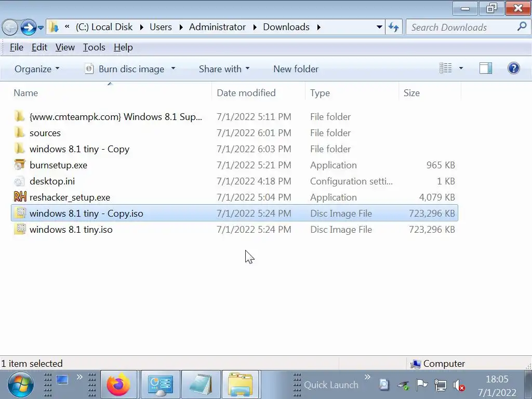532x399 pixels.
Task: Expand the Burn disc image arrow
Action: (173, 69)
